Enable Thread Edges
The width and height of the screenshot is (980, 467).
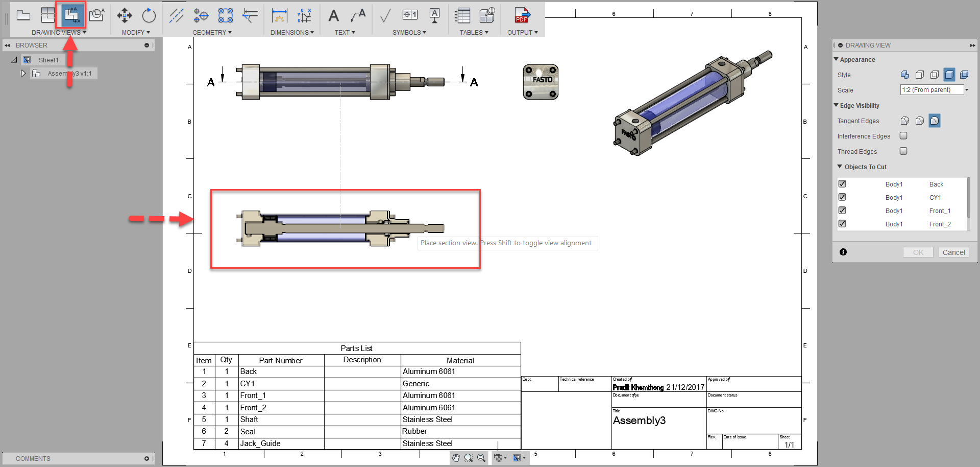tap(903, 151)
